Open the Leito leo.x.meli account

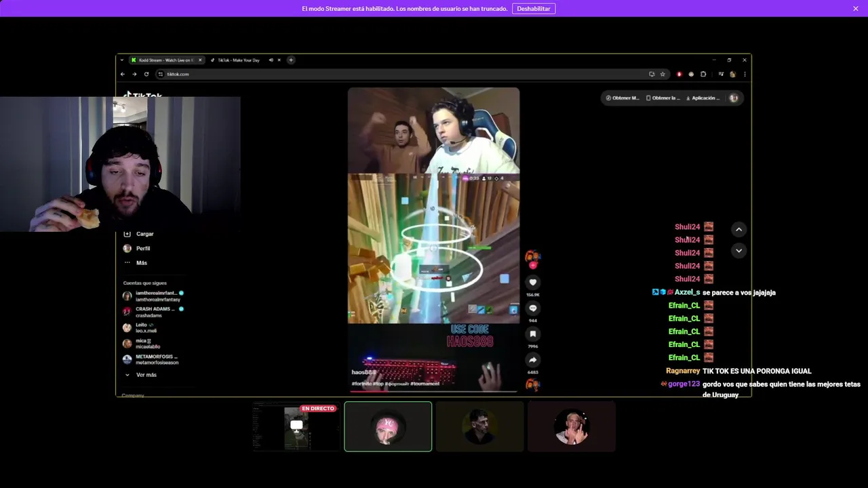(x=140, y=327)
